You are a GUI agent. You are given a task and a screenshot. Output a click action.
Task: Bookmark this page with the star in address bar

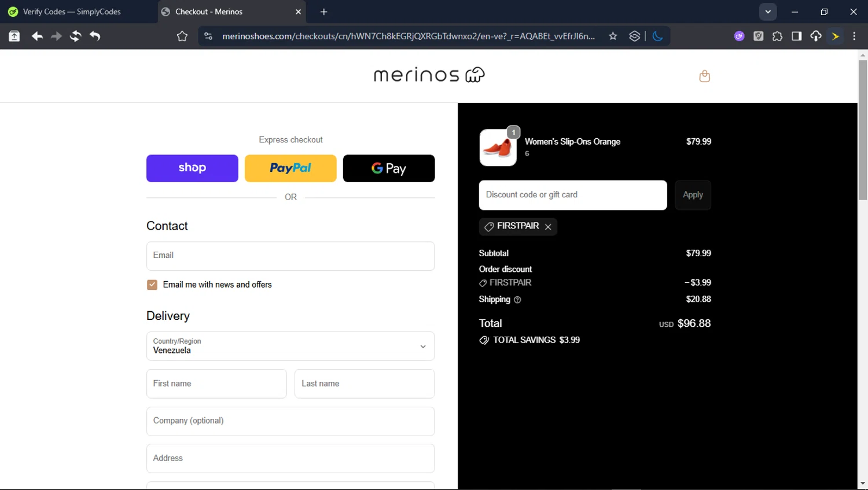click(613, 36)
